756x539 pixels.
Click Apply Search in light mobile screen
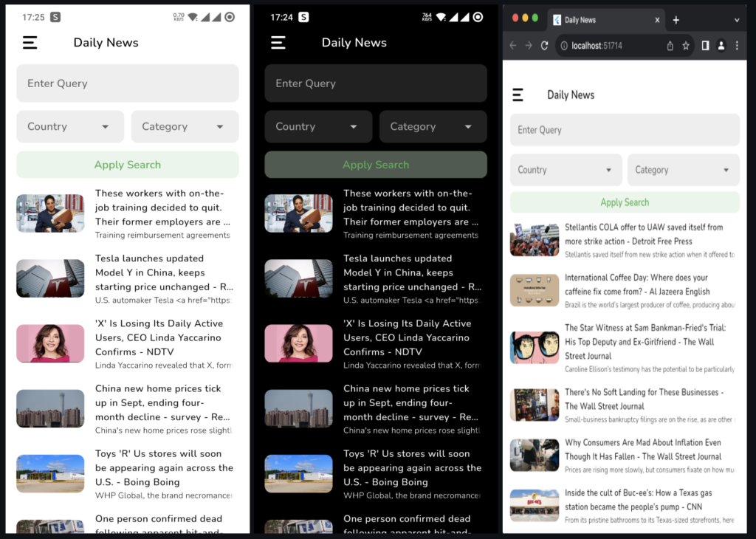point(127,165)
